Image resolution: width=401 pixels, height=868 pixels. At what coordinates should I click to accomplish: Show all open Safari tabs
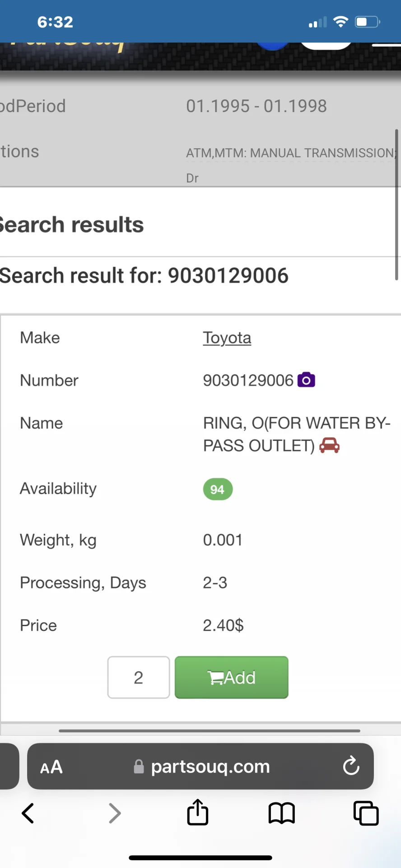366,813
